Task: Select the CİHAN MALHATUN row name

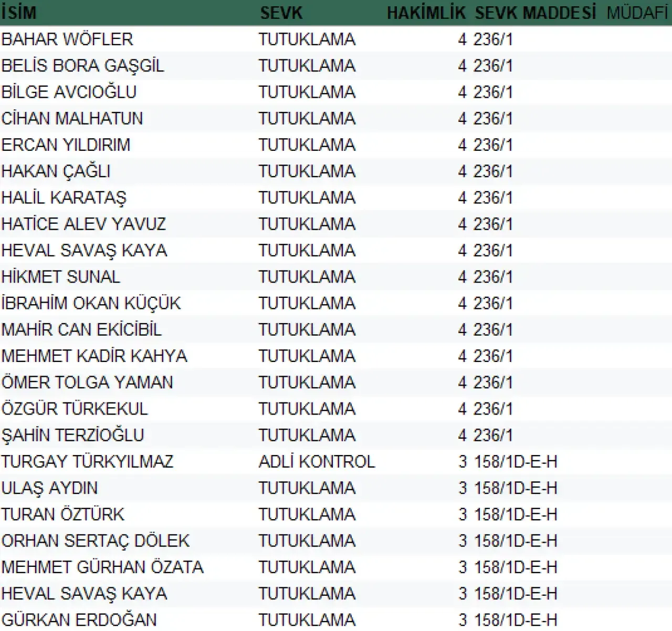Action: pos(72,118)
